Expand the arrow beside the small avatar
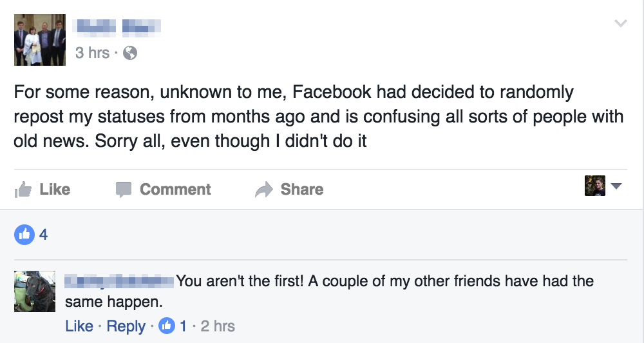This screenshot has height=343, width=644. pos(616,187)
